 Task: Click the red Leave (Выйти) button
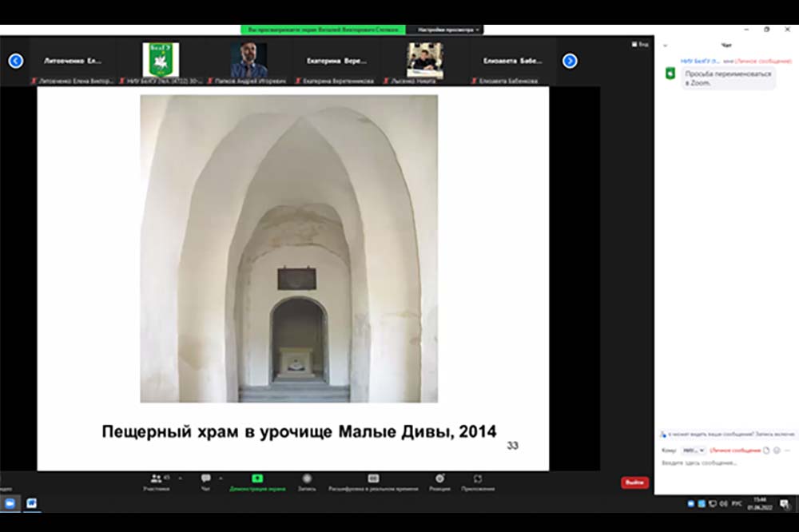[x=634, y=482]
